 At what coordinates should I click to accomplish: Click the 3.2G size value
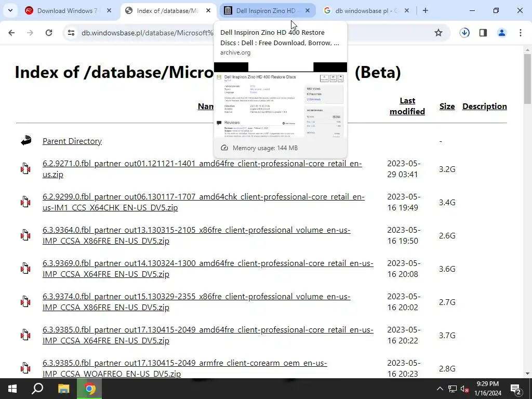447,169
